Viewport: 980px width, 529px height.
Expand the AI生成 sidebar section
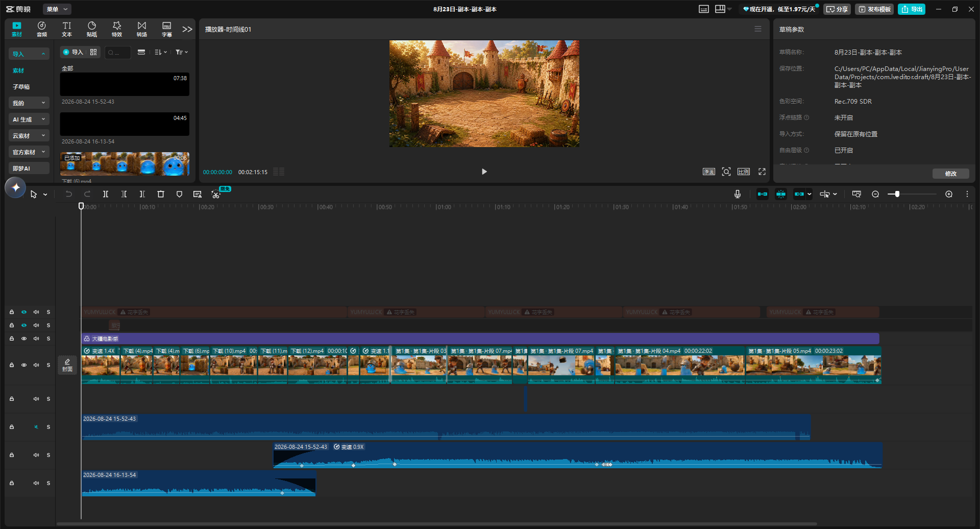click(x=29, y=119)
